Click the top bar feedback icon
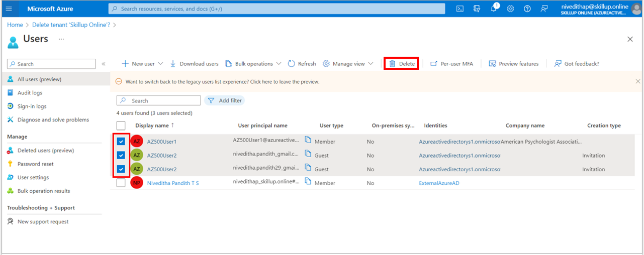Viewport: 644px width, 255px height. click(544, 9)
